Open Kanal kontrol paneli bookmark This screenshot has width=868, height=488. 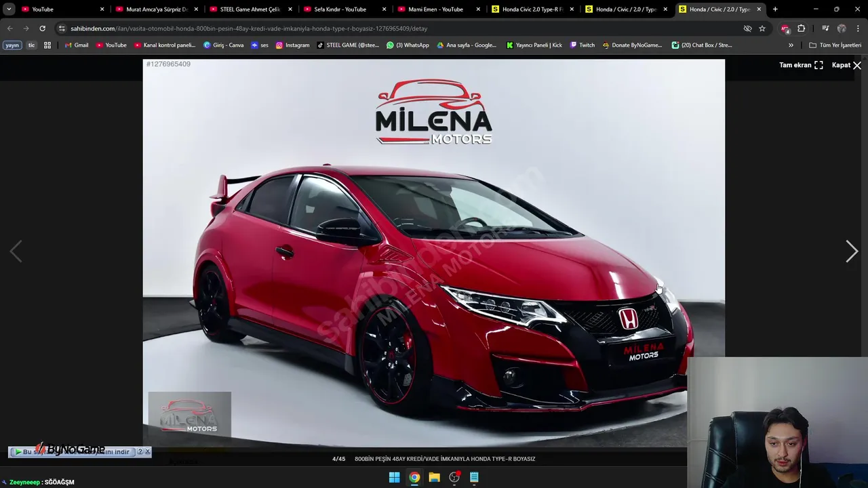(165, 45)
